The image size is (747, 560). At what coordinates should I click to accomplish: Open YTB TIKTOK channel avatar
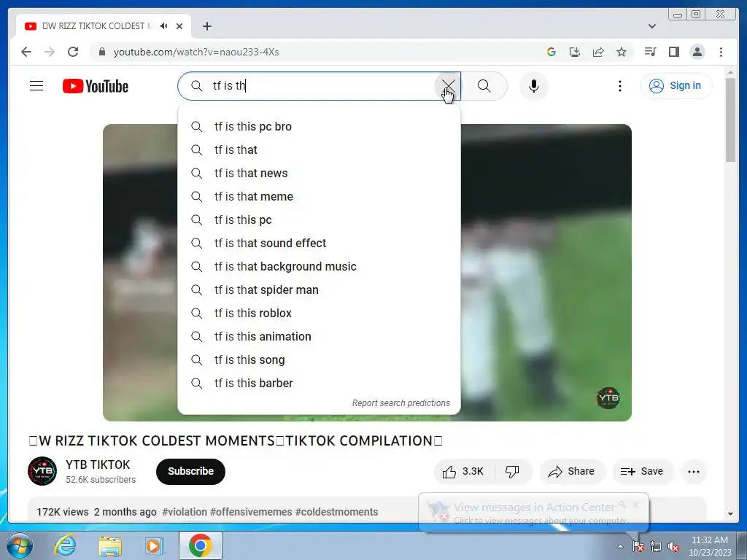point(42,471)
